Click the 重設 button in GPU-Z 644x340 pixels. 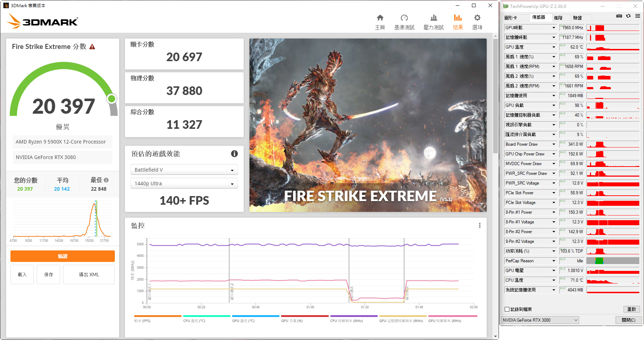point(631,309)
